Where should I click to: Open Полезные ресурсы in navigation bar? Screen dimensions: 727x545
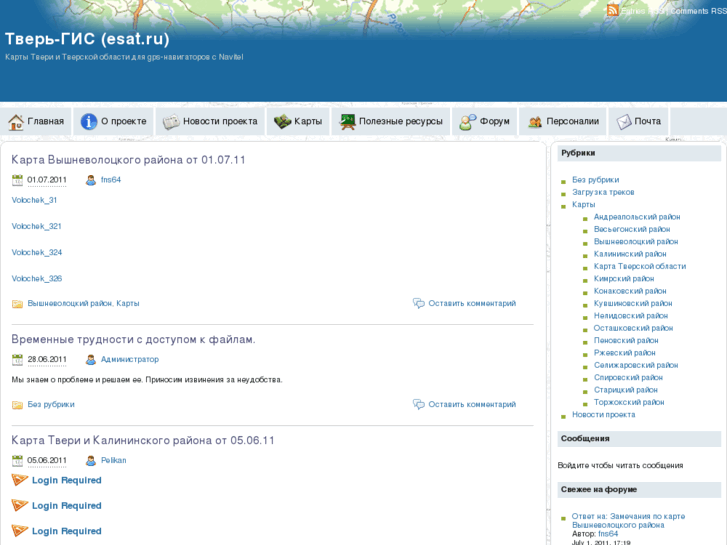click(390, 122)
